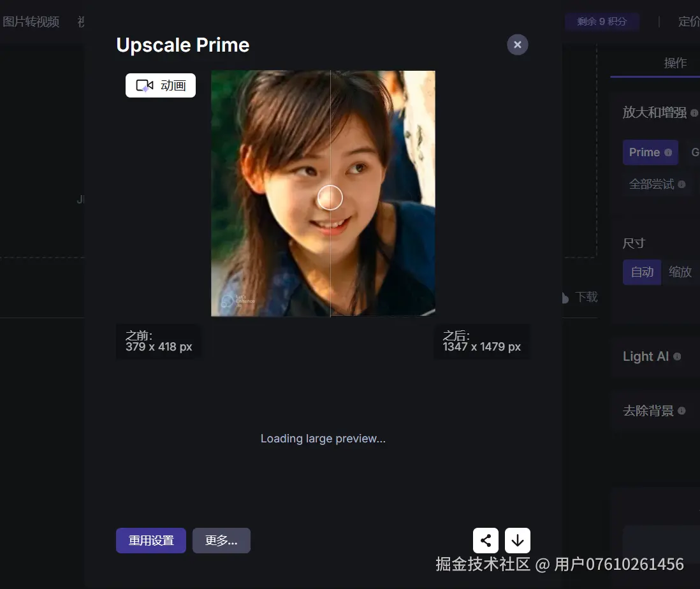The width and height of the screenshot is (700, 589).
Task: Download result via the down arrow icon
Action: tap(517, 540)
